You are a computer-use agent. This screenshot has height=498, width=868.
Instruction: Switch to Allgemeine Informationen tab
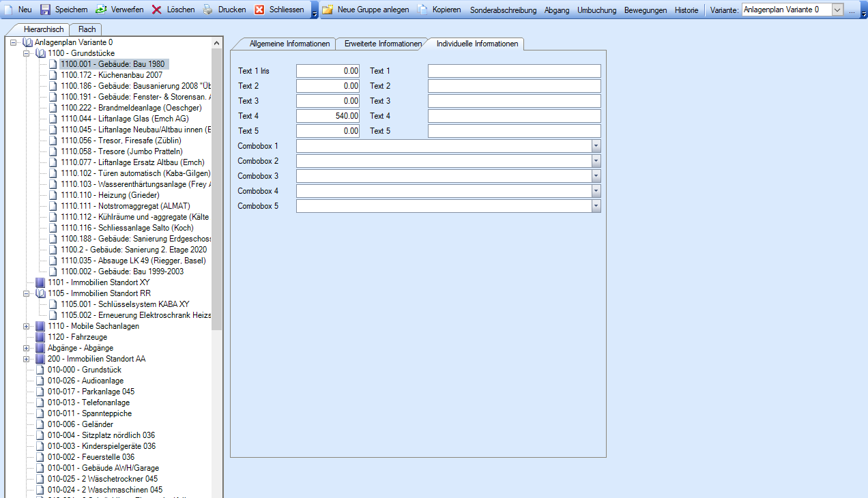[289, 44]
